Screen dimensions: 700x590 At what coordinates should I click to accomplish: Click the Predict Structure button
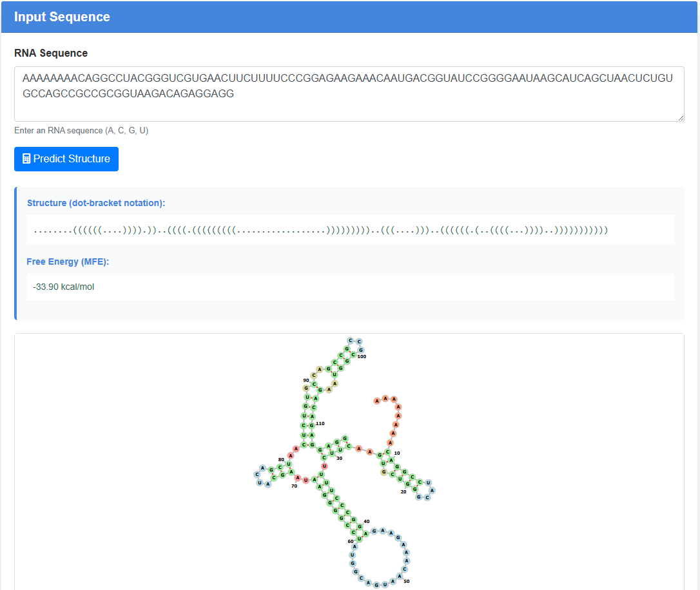[x=66, y=158]
